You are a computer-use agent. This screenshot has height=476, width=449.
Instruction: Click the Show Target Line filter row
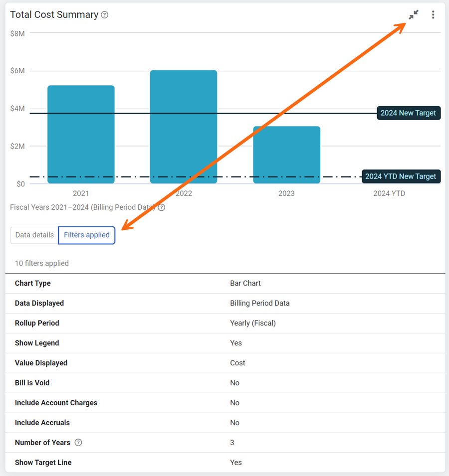click(225, 463)
